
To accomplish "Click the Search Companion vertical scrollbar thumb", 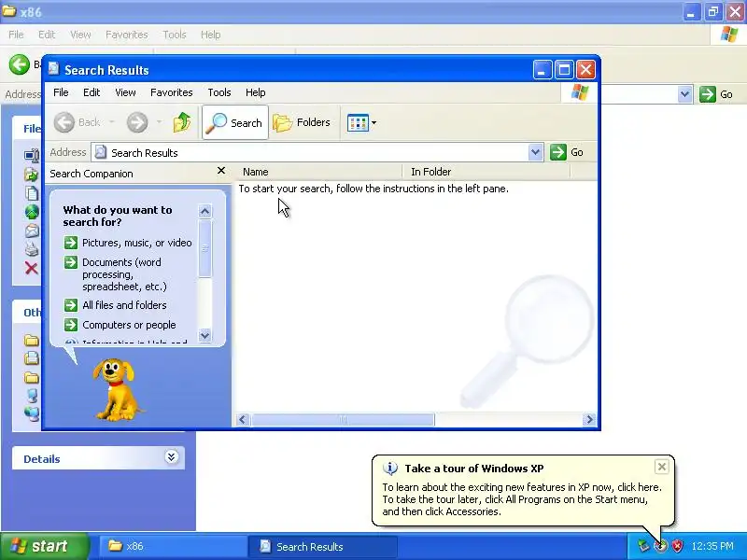I will [x=204, y=248].
